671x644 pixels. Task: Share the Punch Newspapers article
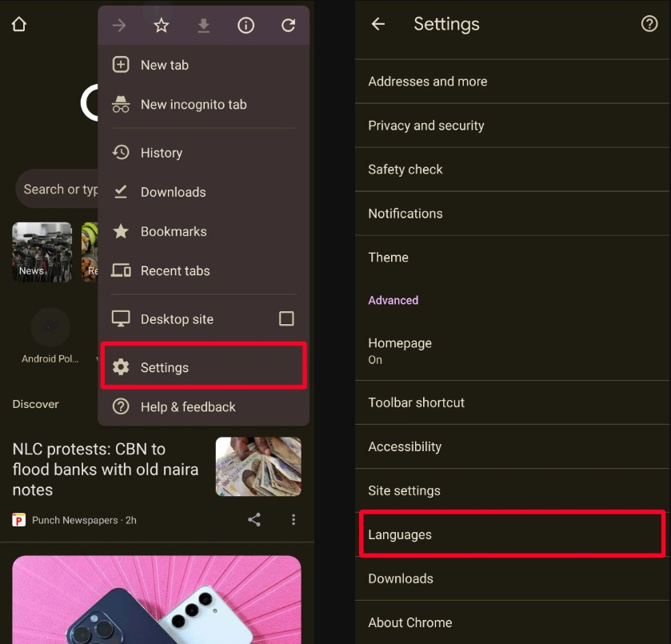click(254, 519)
